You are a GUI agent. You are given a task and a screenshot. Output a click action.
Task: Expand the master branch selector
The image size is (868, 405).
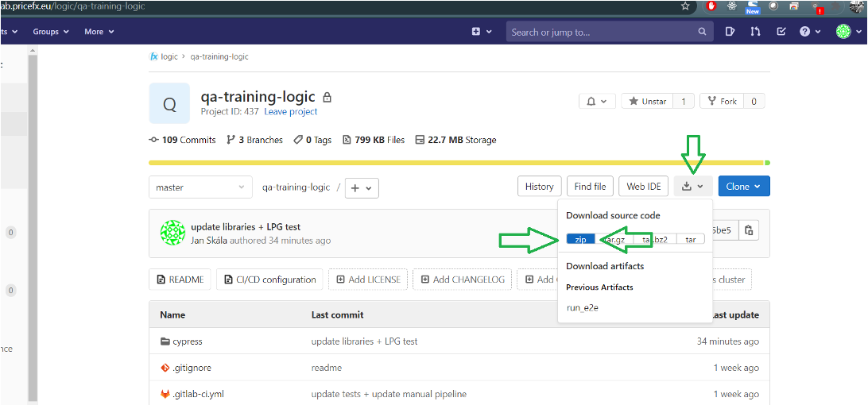tap(200, 187)
